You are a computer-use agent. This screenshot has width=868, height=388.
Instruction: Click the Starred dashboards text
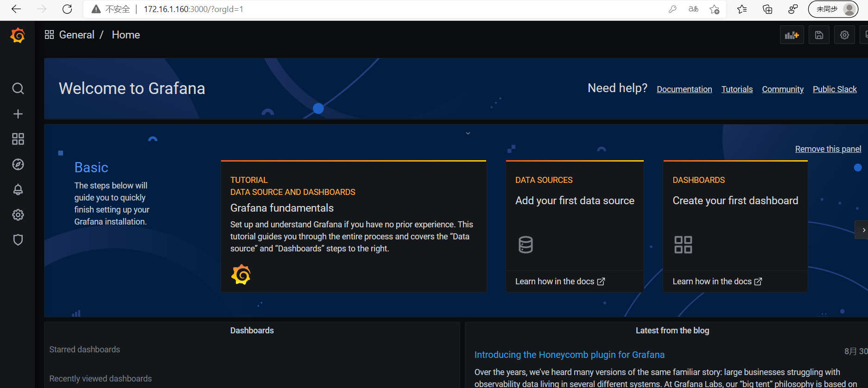tap(85, 350)
